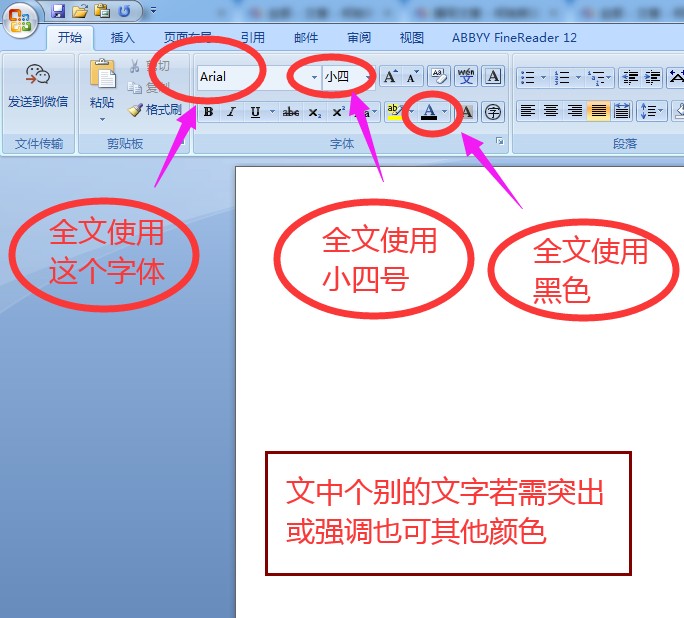Click the 粘贴 paste clipboard icon

pos(103,72)
